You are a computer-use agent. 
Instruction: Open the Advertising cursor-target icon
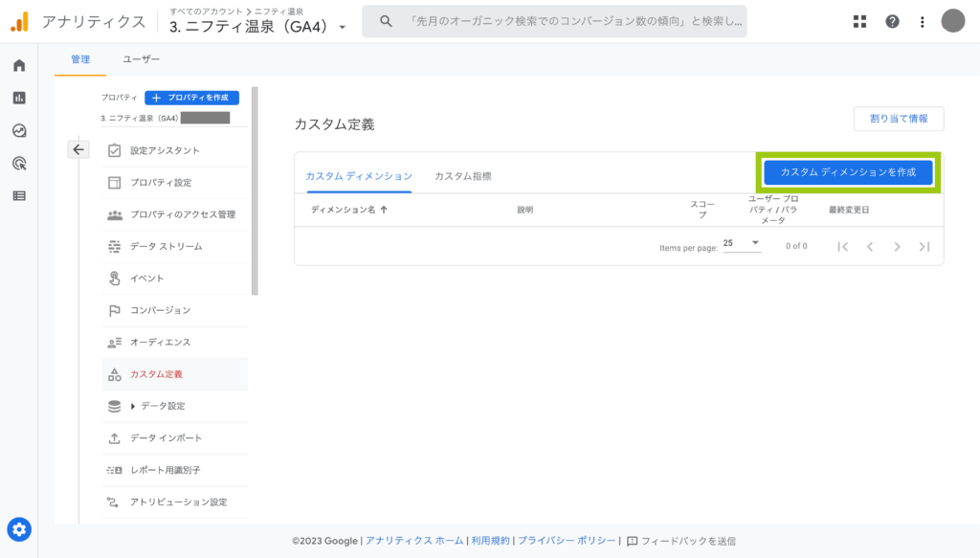point(19,164)
